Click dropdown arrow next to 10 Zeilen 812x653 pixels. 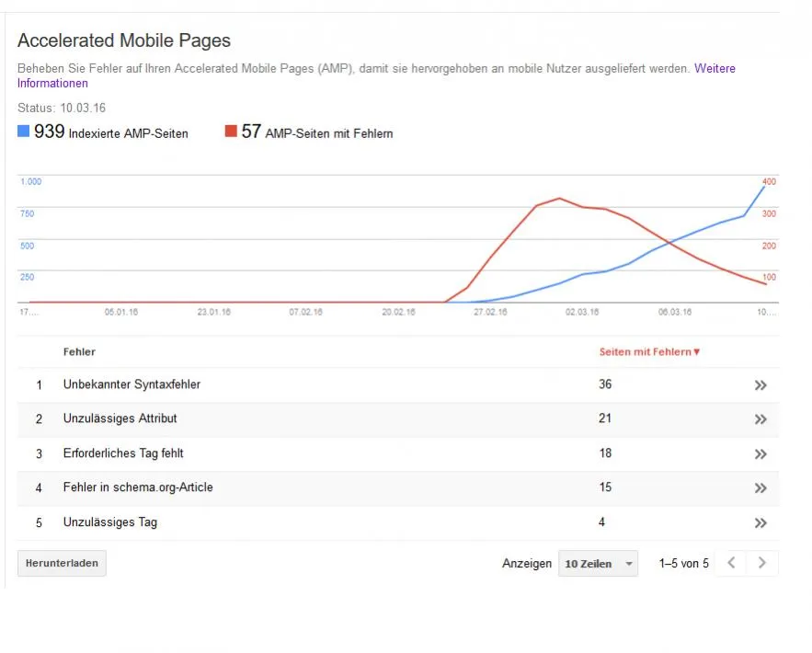[629, 564]
